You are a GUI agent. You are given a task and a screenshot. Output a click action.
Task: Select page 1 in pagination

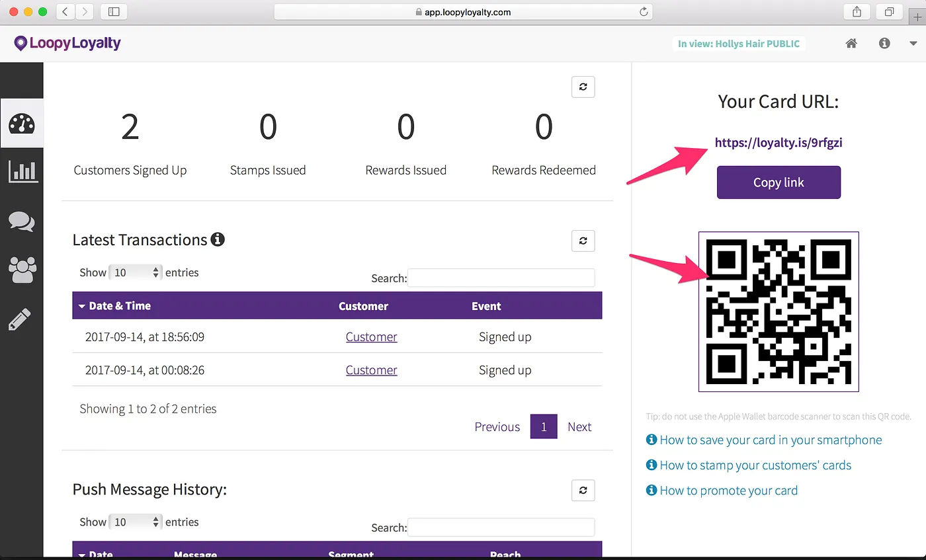pos(544,426)
